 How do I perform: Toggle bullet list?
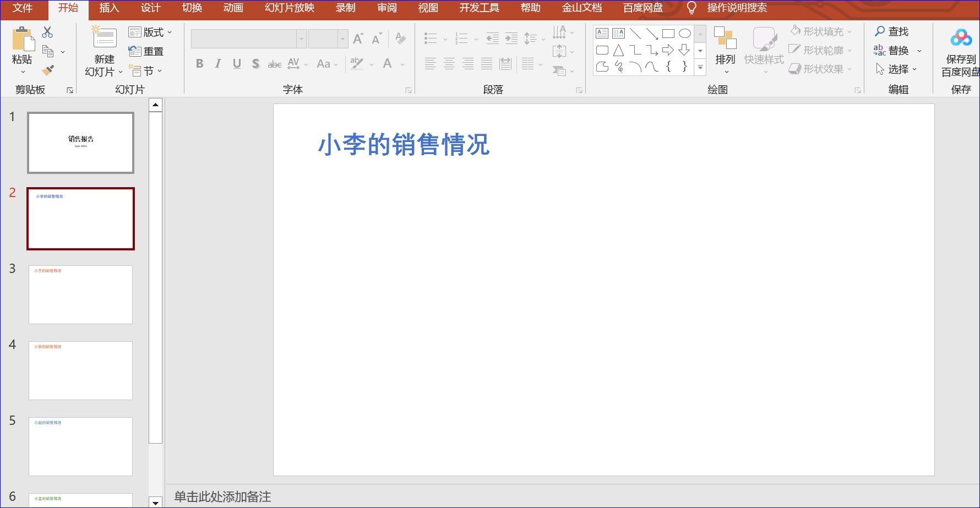pyautogui.click(x=431, y=39)
